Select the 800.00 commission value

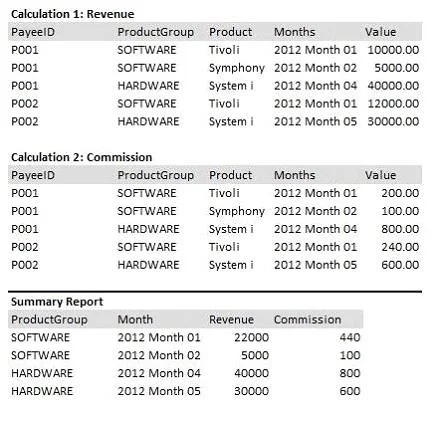(400, 229)
